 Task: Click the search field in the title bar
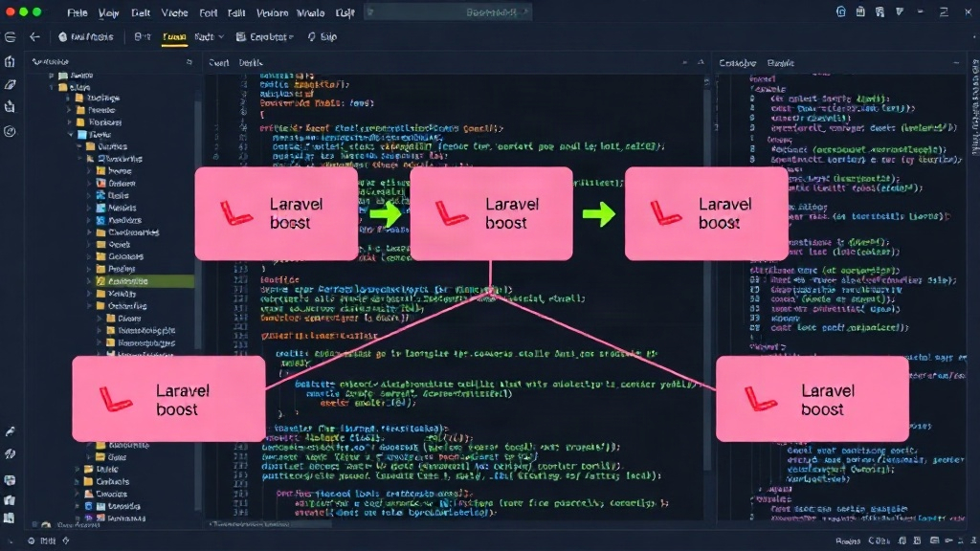pyautogui.click(x=448, y=11)
